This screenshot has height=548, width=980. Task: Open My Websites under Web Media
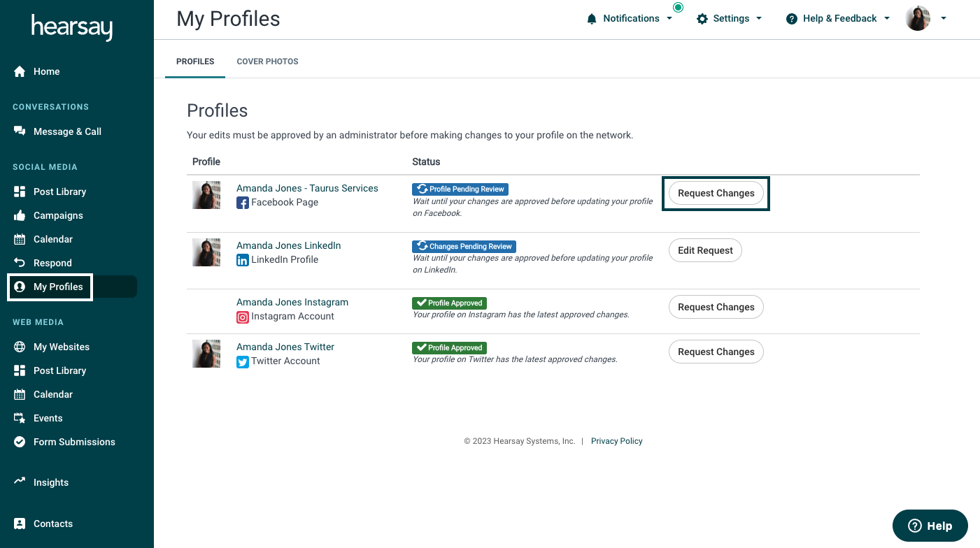[63, 347]
